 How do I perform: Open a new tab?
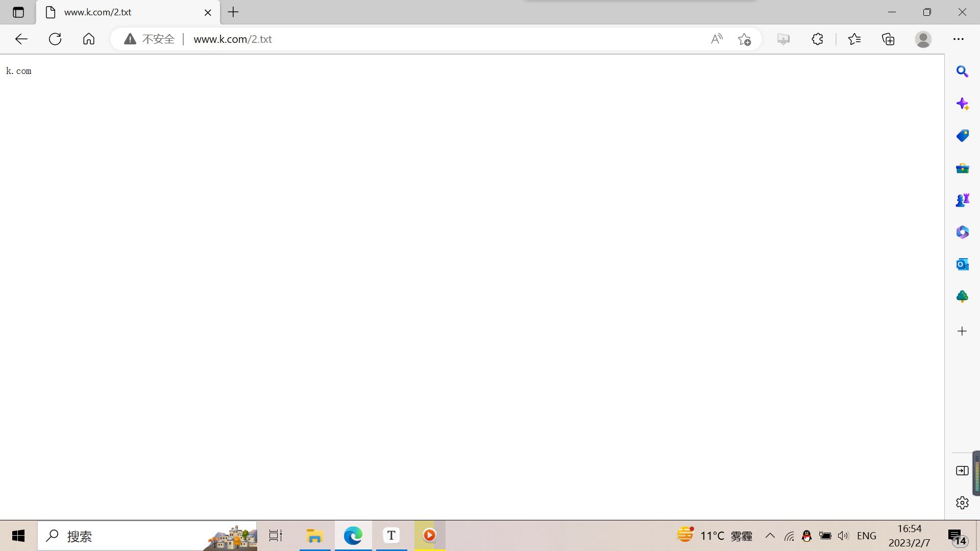pos(233,12)
